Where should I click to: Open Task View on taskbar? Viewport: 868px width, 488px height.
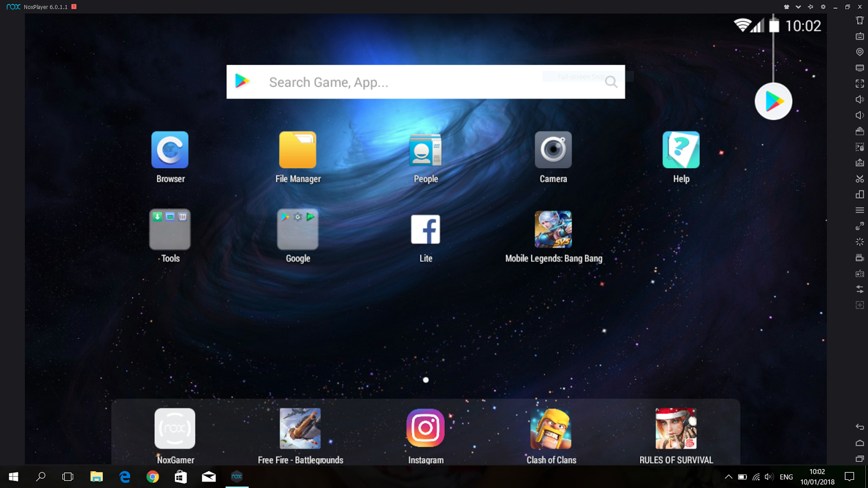68,477
